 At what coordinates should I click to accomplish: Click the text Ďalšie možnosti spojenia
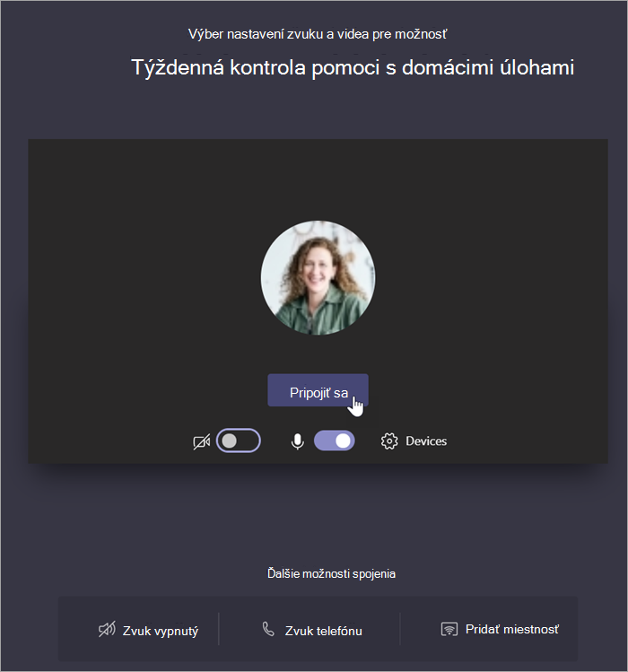(x=331, y=573)
